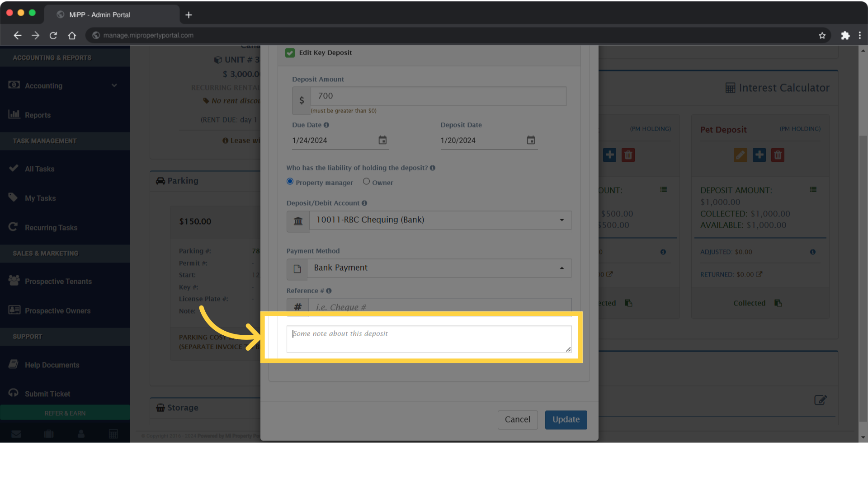Screen dimensions: 868x488
Task: Click the Interest Calculator link
Action: [x=778, y=88]
